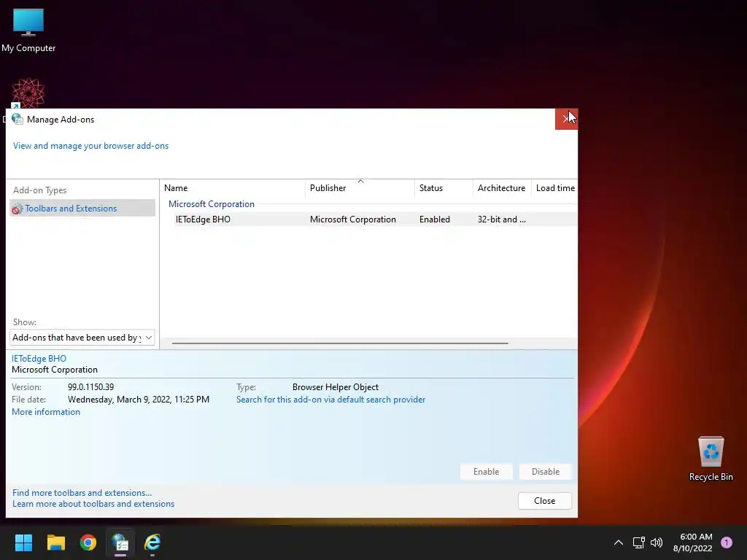
Task: Close the Manage Add-ons window
Action: click(566, 119)
